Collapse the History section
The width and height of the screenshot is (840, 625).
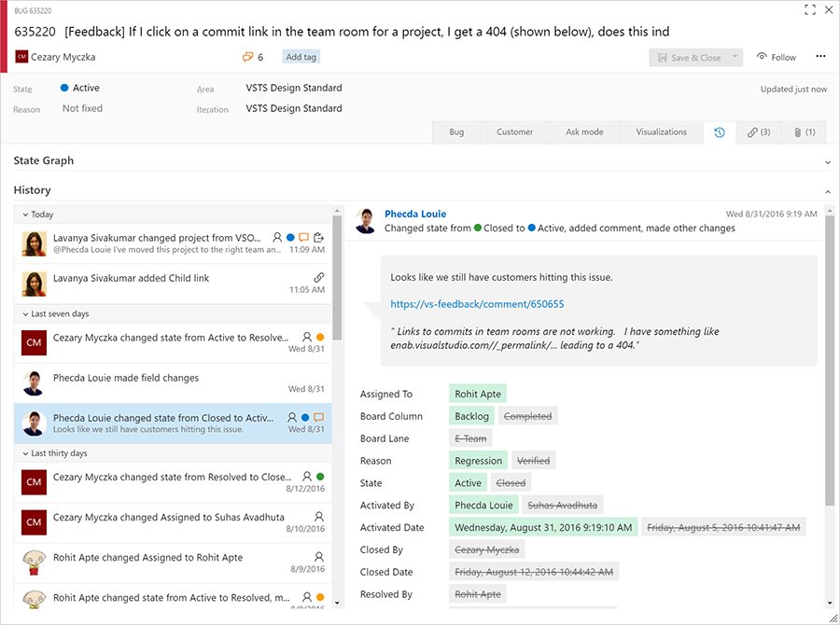point(828,191)
